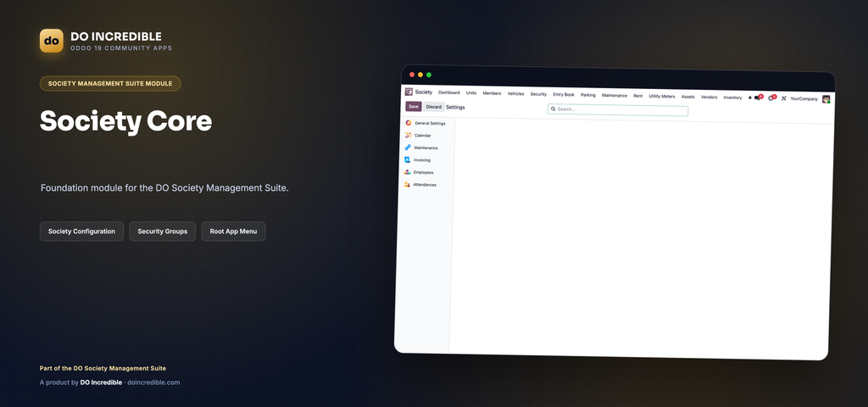Select Attendances label in settings sidebar
Screen dimensions: 868x407
point(425,185)
